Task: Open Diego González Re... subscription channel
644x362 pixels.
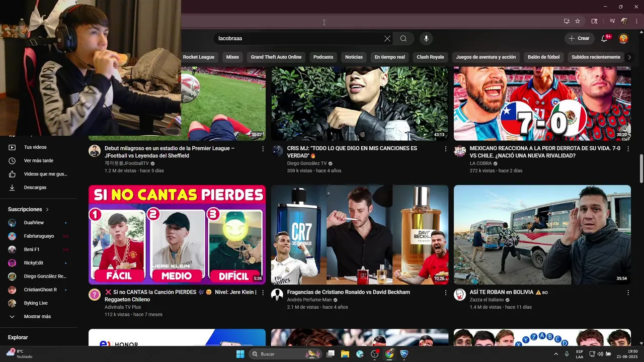Action: (x=38, y=277)
